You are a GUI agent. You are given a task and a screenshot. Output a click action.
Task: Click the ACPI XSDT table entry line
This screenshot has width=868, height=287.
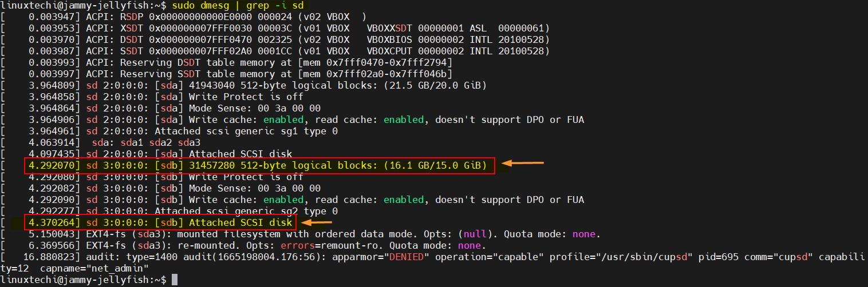coord(318,29)
